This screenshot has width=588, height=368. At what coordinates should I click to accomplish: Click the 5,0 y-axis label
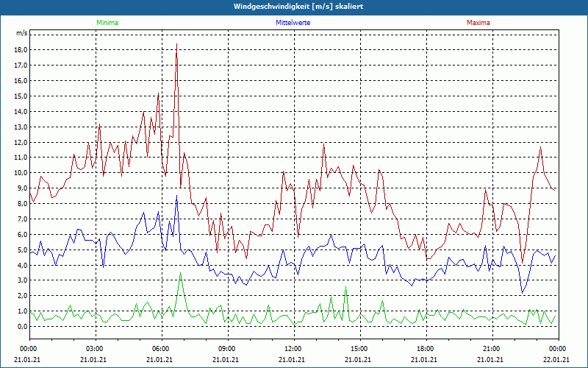point(23,250)
